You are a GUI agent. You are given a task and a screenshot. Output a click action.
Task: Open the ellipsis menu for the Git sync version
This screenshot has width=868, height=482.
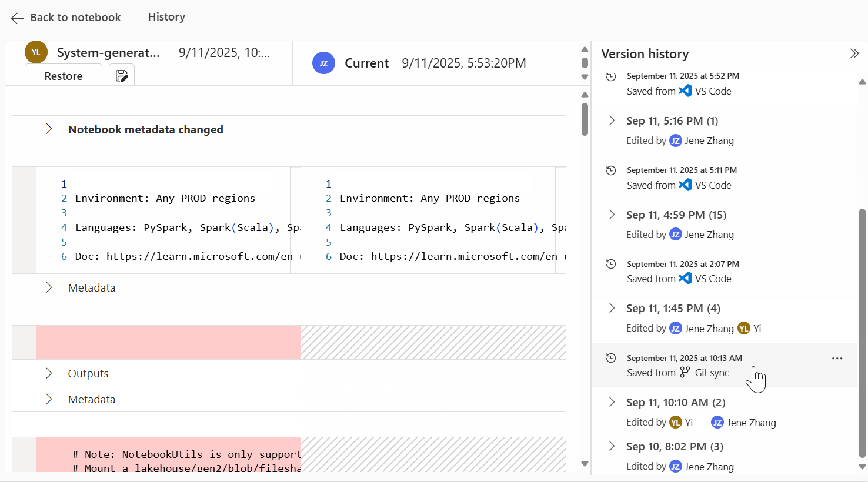pyautogui.click(x=837, y=357)
